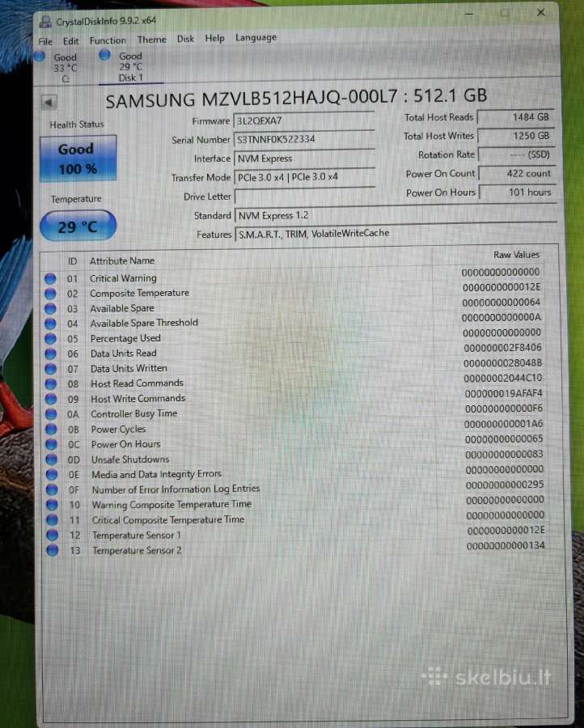584x728 pixels.
Task: Click the Good 100 % health status button
Action: 78,159
